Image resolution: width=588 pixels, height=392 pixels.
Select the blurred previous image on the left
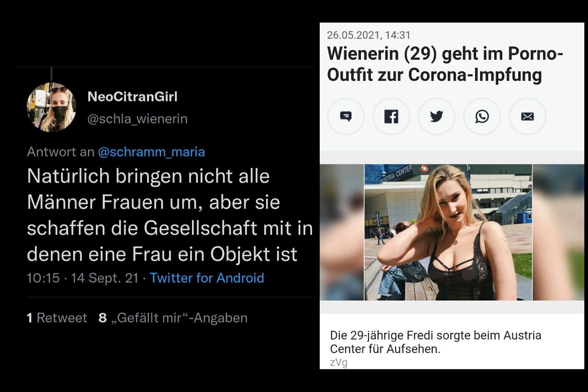[342, 232]
